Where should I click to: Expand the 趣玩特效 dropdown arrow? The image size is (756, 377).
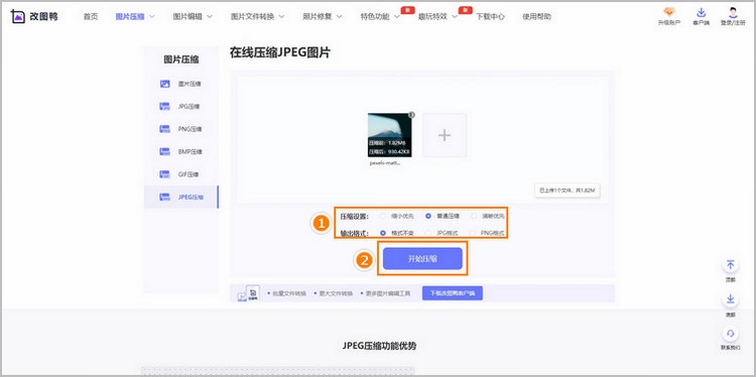pyautogui.click(x=455, y=16)
